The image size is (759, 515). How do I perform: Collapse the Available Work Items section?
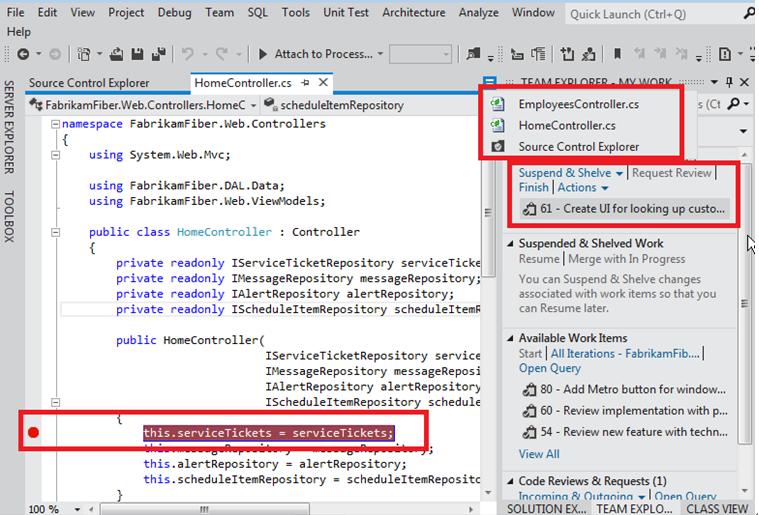click(x=510, y=338)
